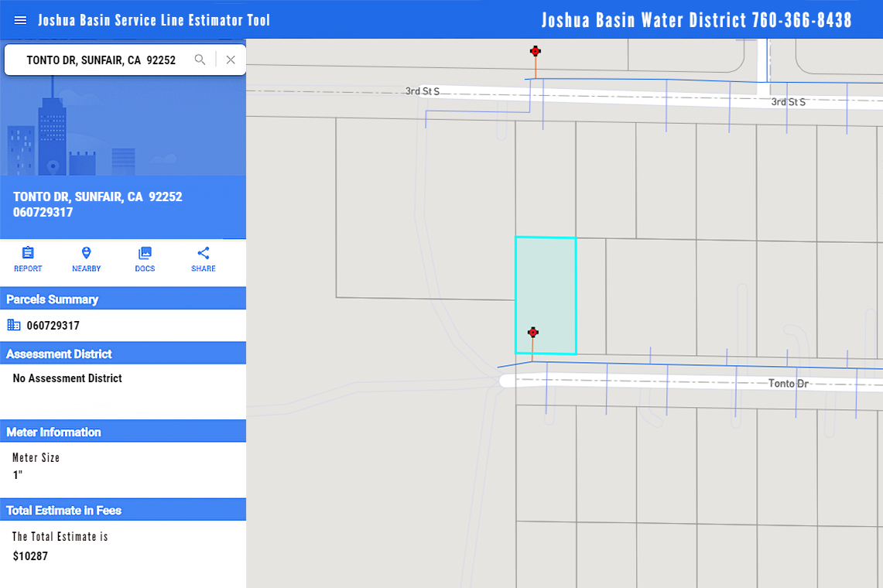This screenshot has width=883, height=588.
Task: Focus the address search field
Action: click(101, 60)
